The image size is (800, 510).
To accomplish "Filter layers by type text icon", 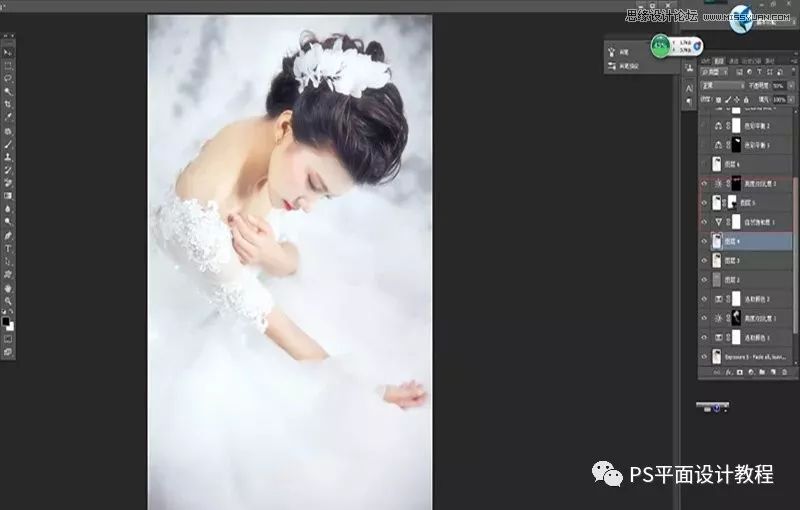I will click(760, 72).
